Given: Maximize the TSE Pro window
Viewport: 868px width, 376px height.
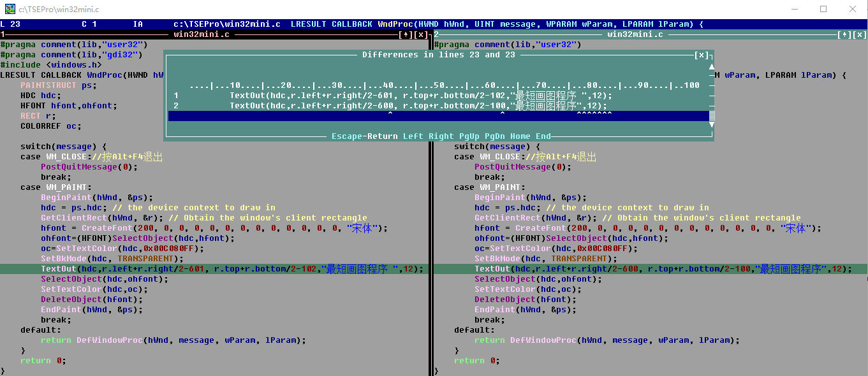Looking at the screenshot, I should (x=823, y=9).
